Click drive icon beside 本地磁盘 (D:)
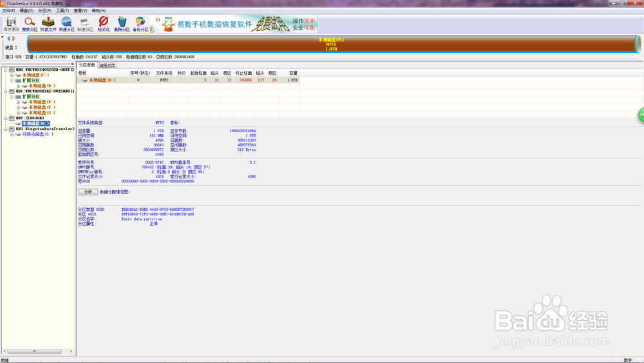This screenshot has width=644, height=363. [24, 86]
